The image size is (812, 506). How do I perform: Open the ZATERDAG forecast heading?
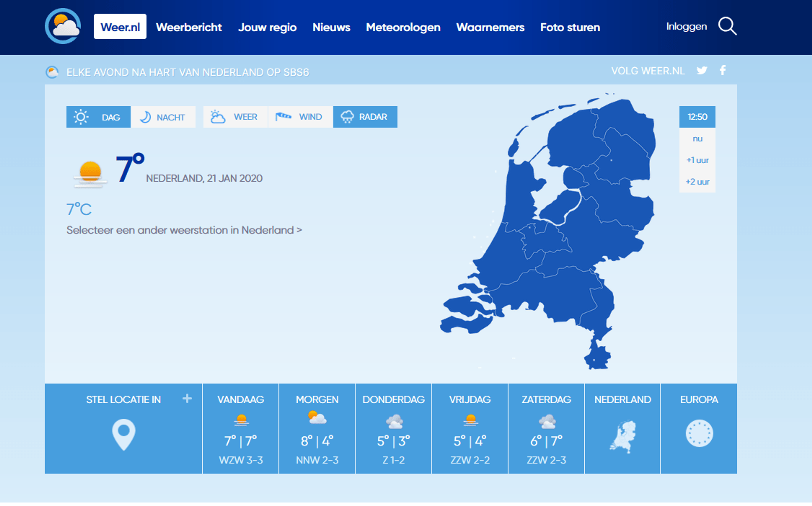(x=546, y=399)
